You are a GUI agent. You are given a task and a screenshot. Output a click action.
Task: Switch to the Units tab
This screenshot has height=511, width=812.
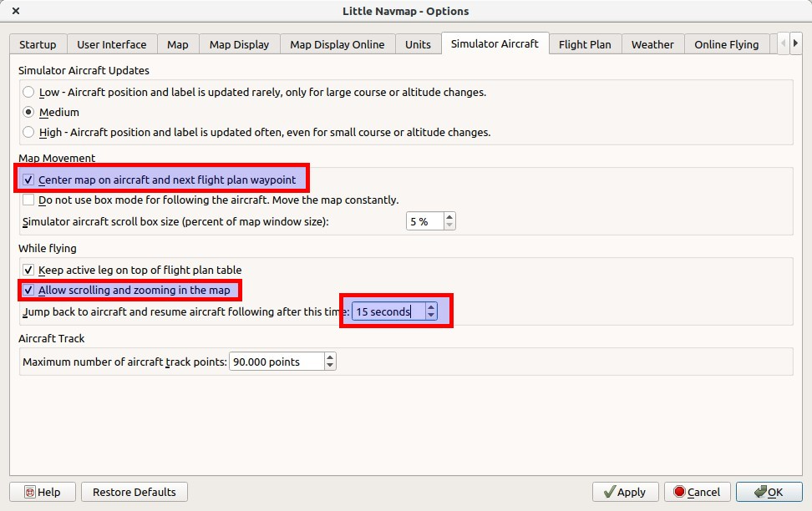(x=418, y=44)
